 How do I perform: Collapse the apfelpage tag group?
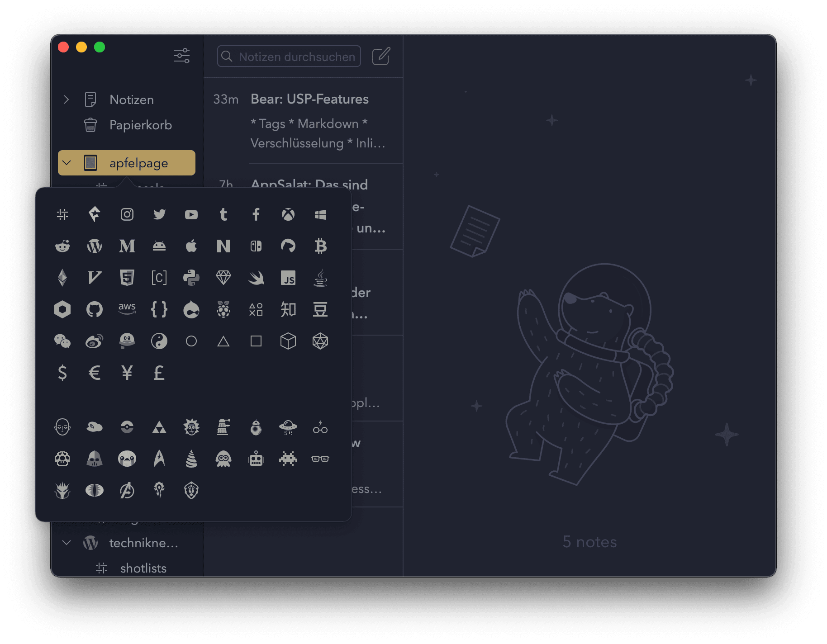pos(67,163)
